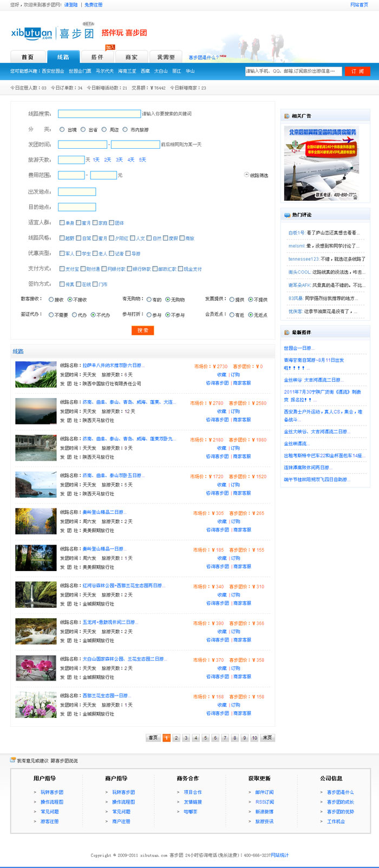379x868 pixels.
Task: Switch to the 商家 tab
Action: point(131,57)
